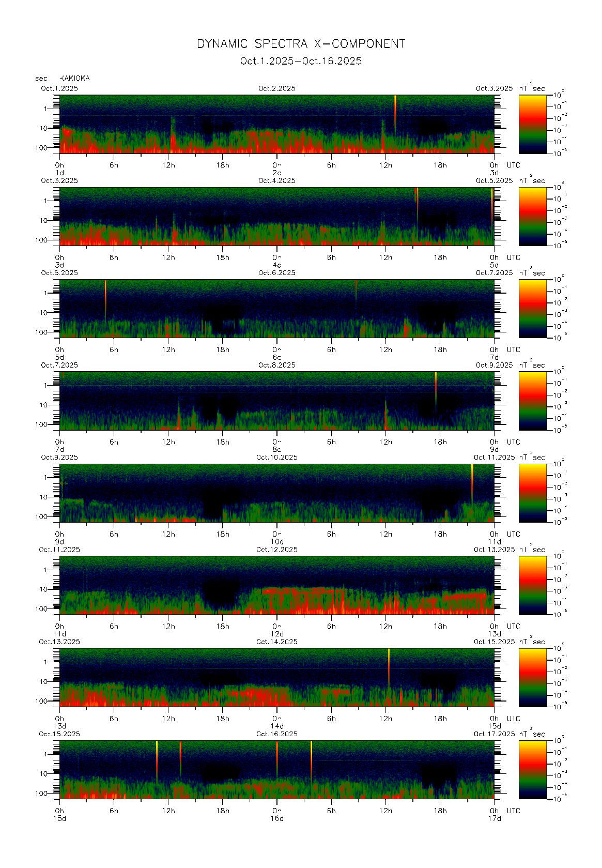Select the third spectrogram's colorbar

click(x=532, y=308)
